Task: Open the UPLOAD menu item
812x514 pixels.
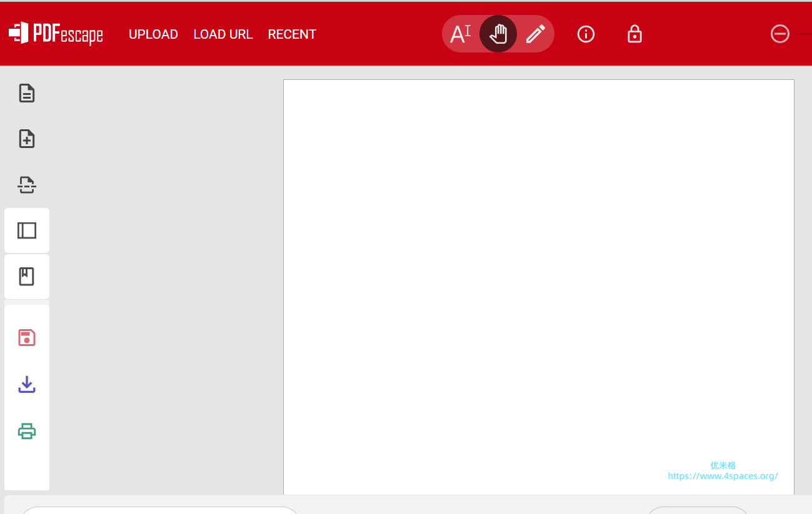Action: [x=153, y=34]
